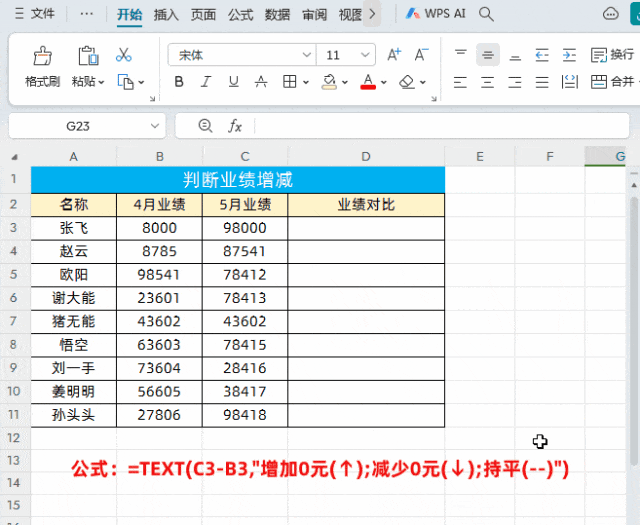Image resolution: width=640 pixels, height=525 pixels.
Task: Click the select-all corner triangle
Action: (x=15, y=157)
